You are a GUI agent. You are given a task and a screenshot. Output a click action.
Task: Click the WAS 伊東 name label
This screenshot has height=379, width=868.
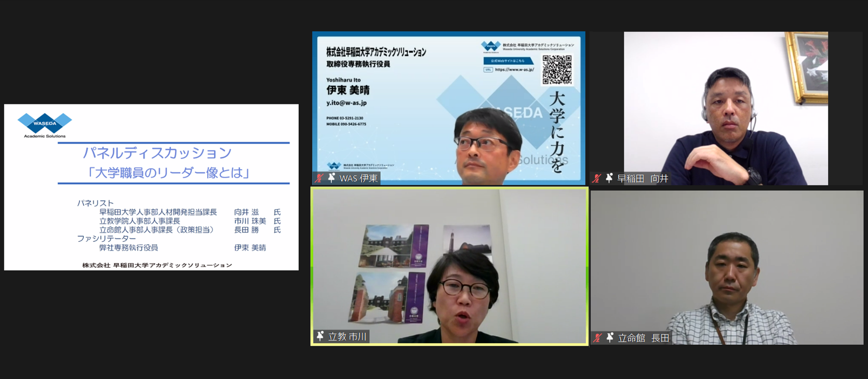pos(358,178)
